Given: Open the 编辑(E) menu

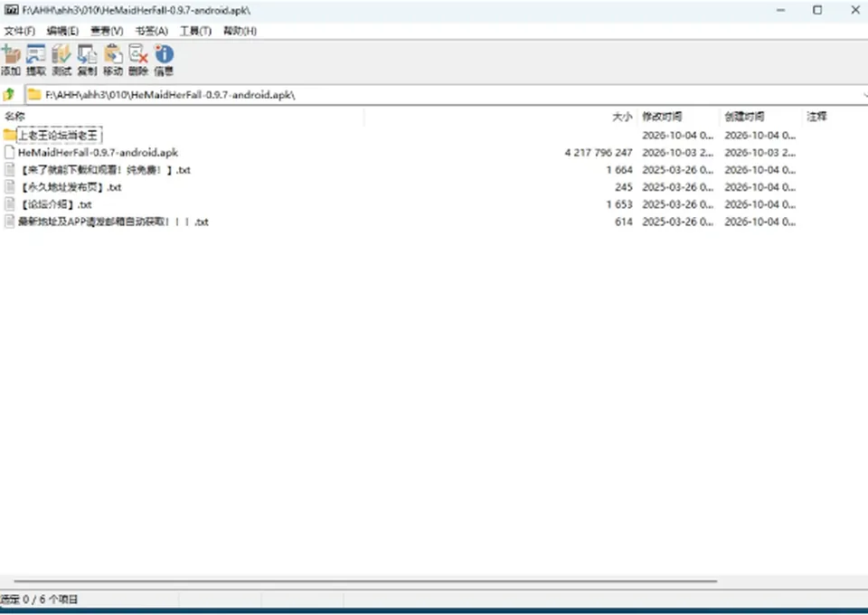Looking at the screenshot, I should coord(62,31).
